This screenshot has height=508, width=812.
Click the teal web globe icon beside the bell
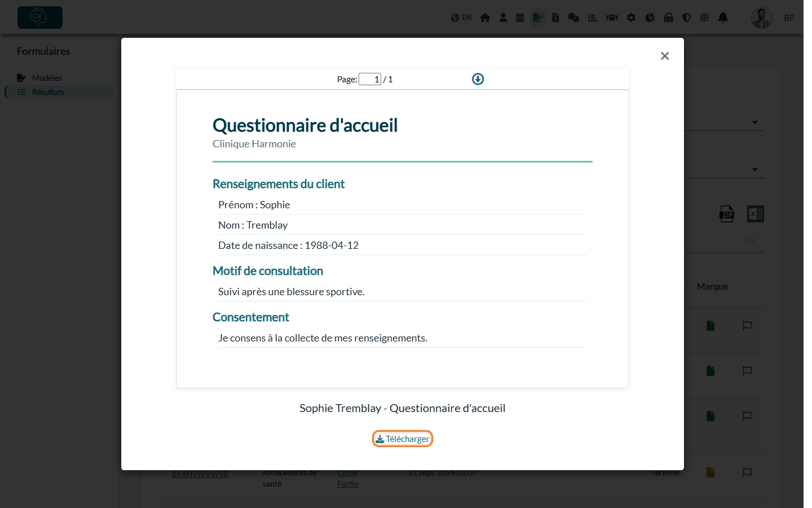[704, 17]
